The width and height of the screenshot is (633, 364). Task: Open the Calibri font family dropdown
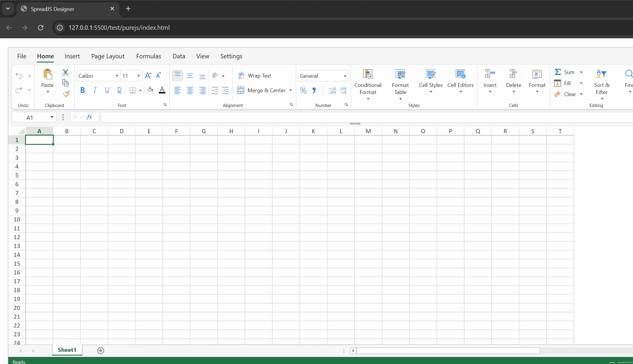(x=117, y=76)
